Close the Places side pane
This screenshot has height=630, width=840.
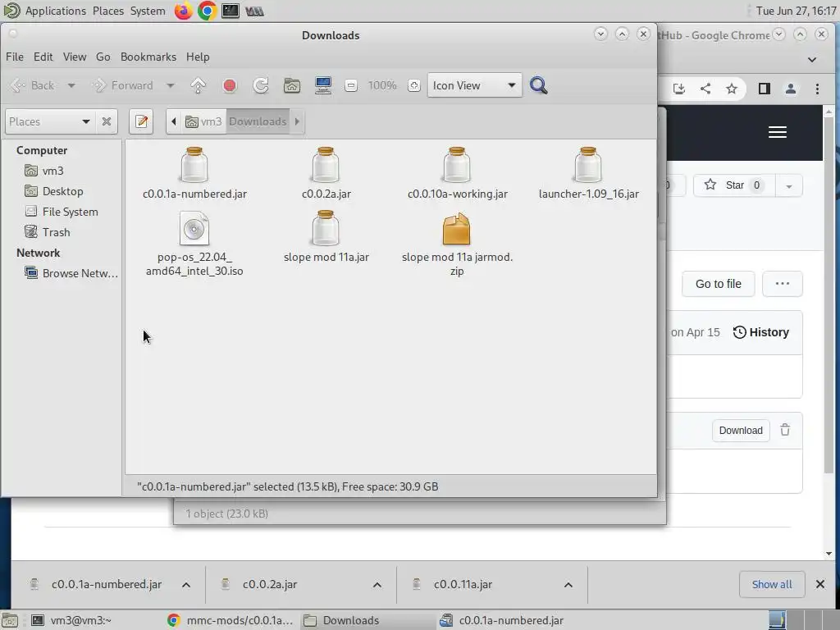pos(107,121)
